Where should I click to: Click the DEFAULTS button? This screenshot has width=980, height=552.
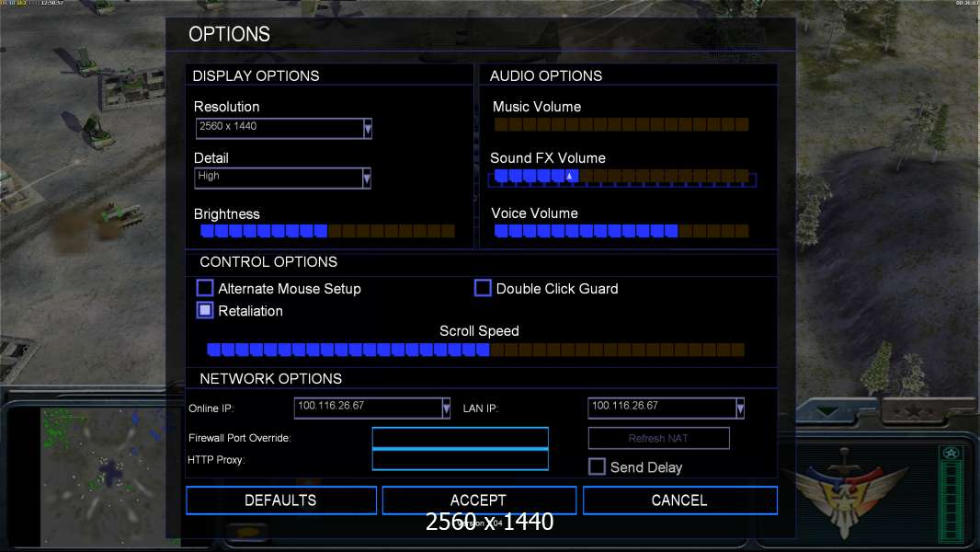281,500
